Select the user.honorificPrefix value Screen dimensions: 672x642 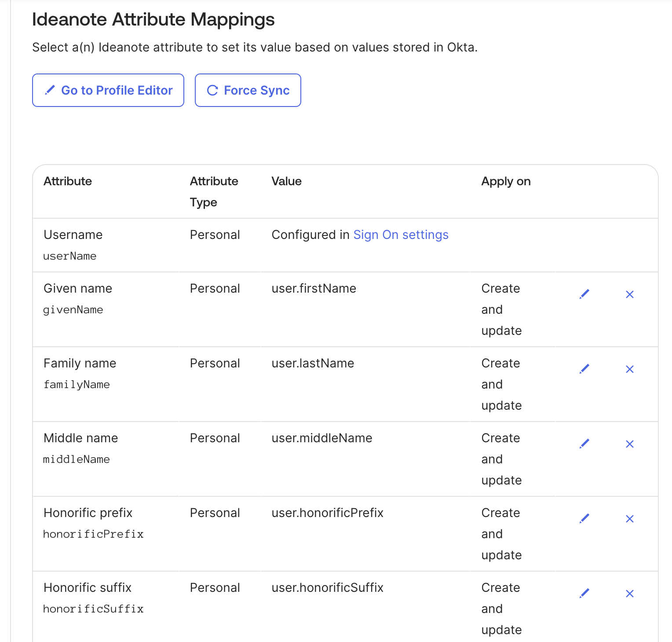click(328, 513)
